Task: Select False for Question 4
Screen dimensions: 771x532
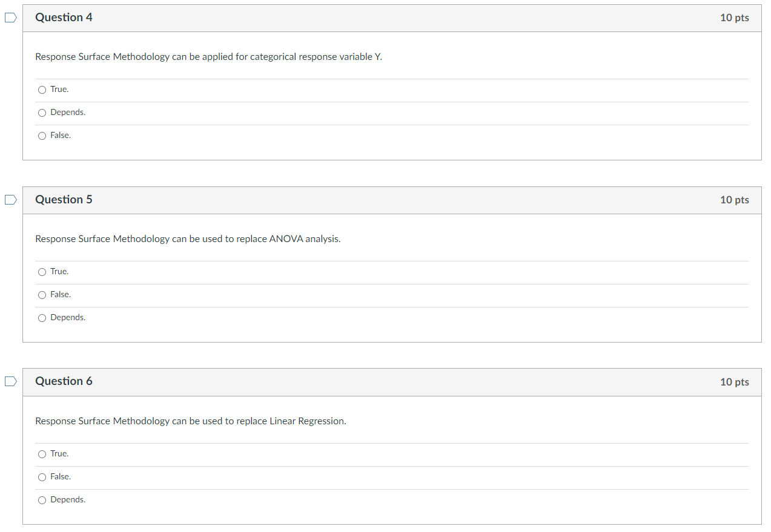Action: point(42,136)
